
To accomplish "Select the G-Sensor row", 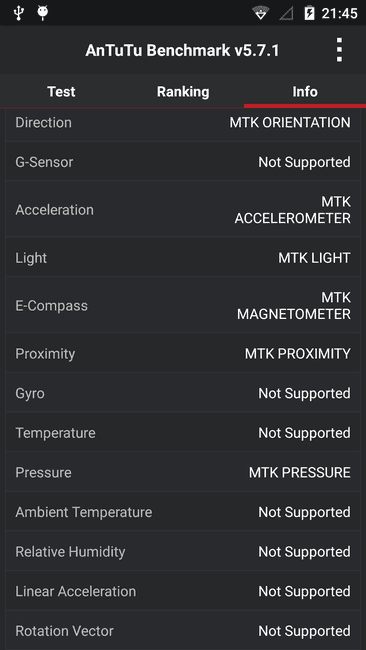I will pyautogui.click(x=183, y=162).
